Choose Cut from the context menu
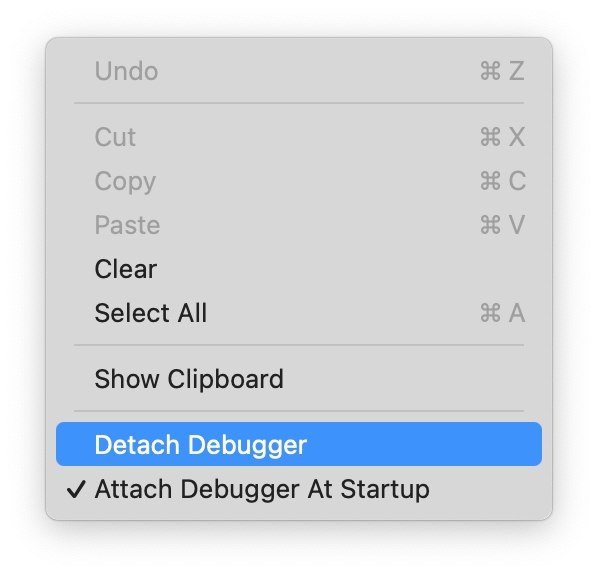 (x=299, y=137)
